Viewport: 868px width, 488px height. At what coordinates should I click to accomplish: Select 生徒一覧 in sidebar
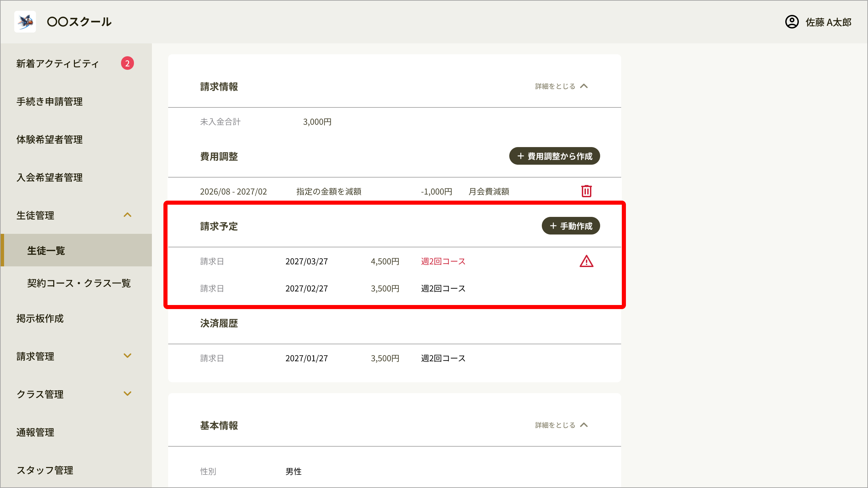pos(77,250)
